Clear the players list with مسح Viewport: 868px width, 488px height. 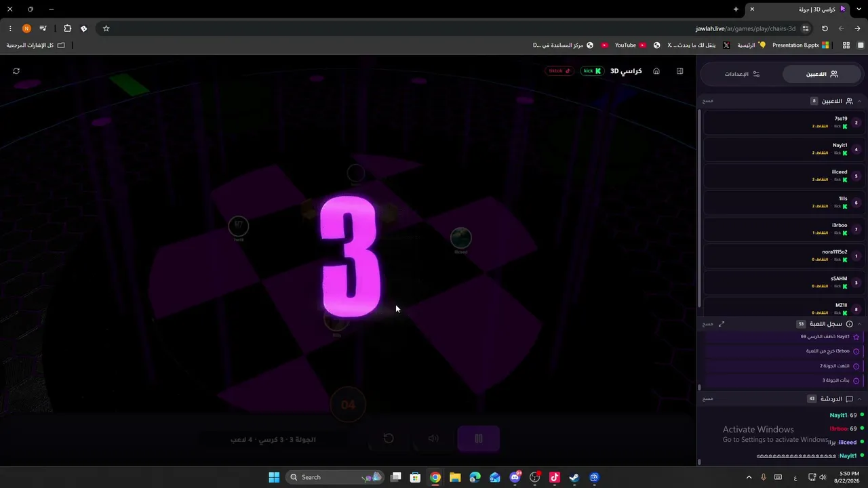tap(708, 101)
